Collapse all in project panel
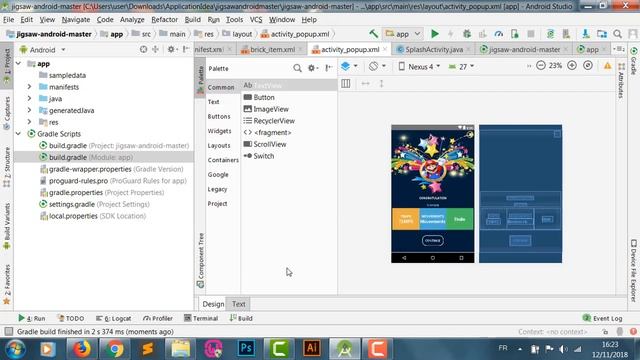 [156, 49]
